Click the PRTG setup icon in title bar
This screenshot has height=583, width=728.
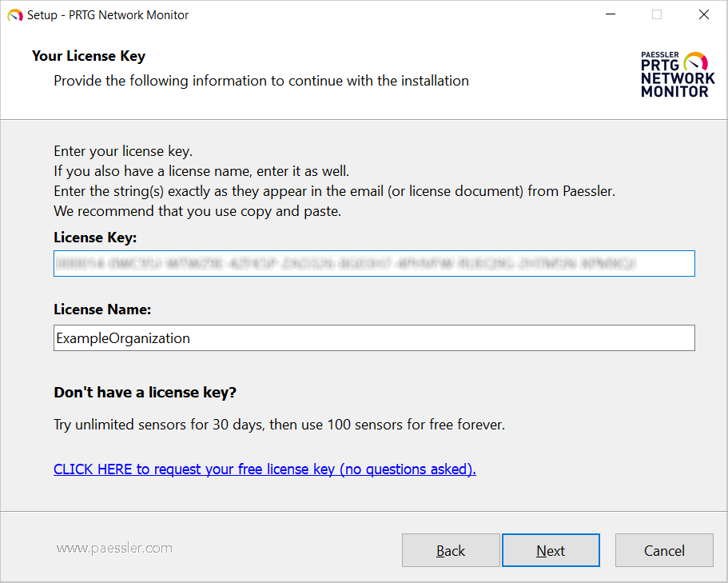14,14
